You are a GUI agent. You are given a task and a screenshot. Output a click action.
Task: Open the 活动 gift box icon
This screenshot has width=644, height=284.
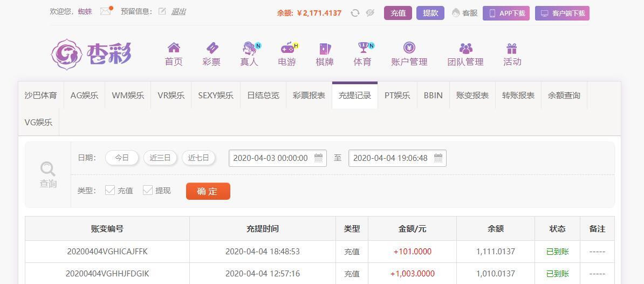coord(512,48)
